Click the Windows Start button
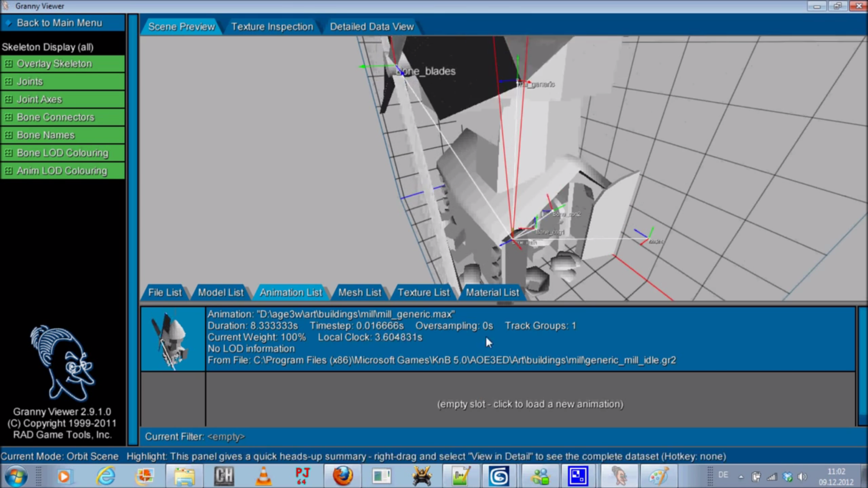Viewport: 868px width, 488px height. [16, 476]
